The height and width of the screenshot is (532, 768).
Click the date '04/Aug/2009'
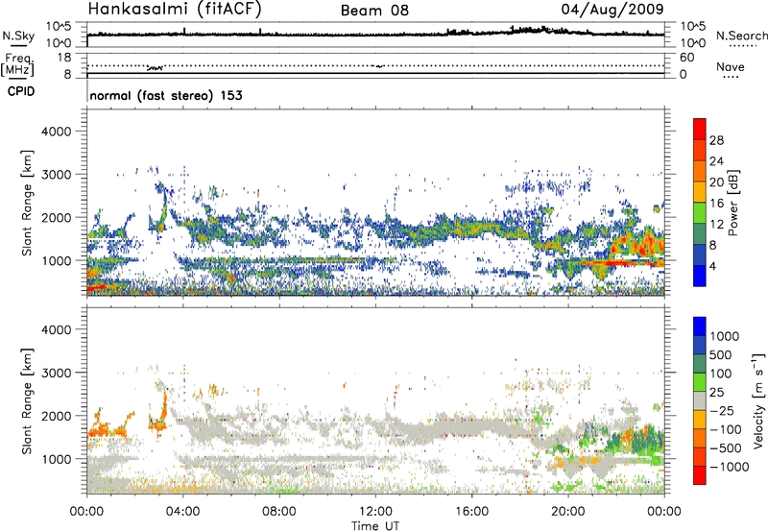tap(612, 10)
